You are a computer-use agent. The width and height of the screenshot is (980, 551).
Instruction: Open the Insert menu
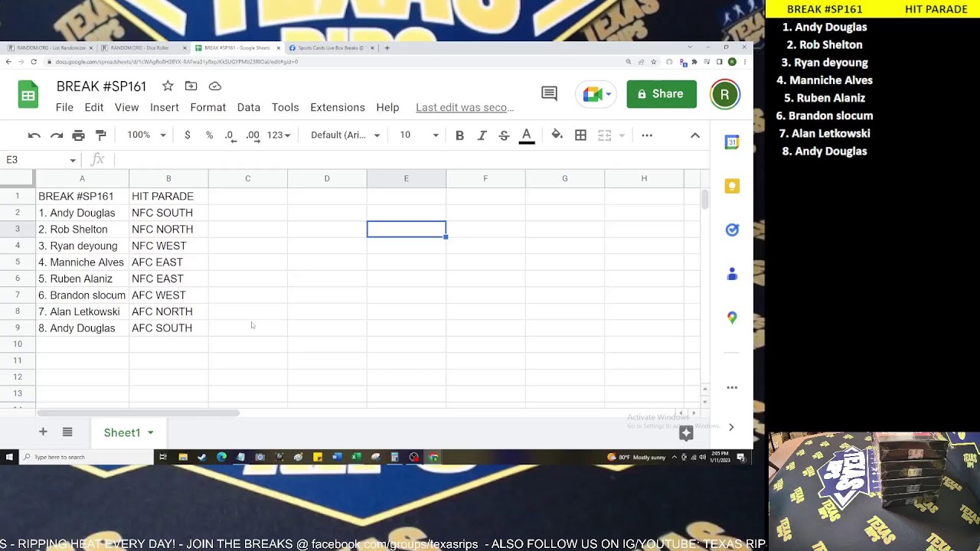tap(164, 107)
